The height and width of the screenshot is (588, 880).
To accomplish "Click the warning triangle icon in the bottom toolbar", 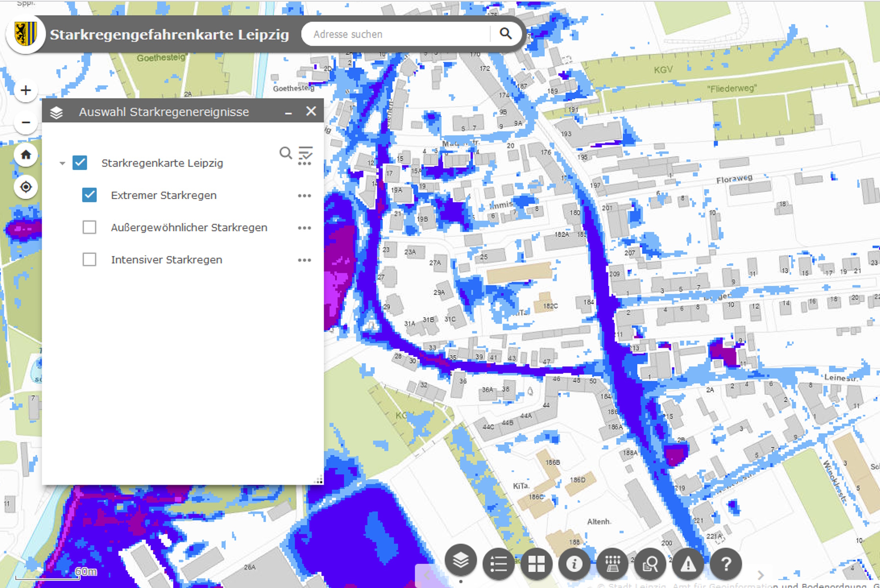I will point(688,564).
